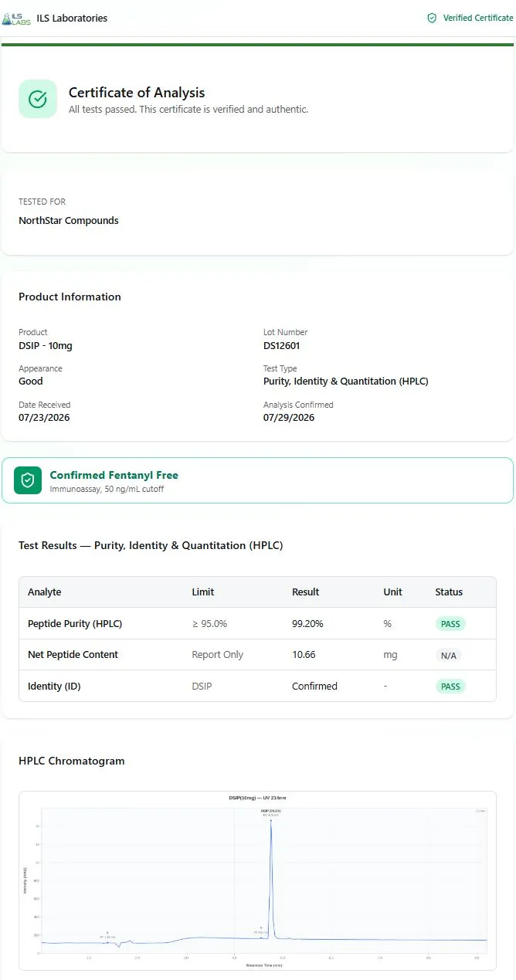The height and width of the screenshot is (980, 516).
Task: Click the lot number DS12601
Action: click(281, 346)
